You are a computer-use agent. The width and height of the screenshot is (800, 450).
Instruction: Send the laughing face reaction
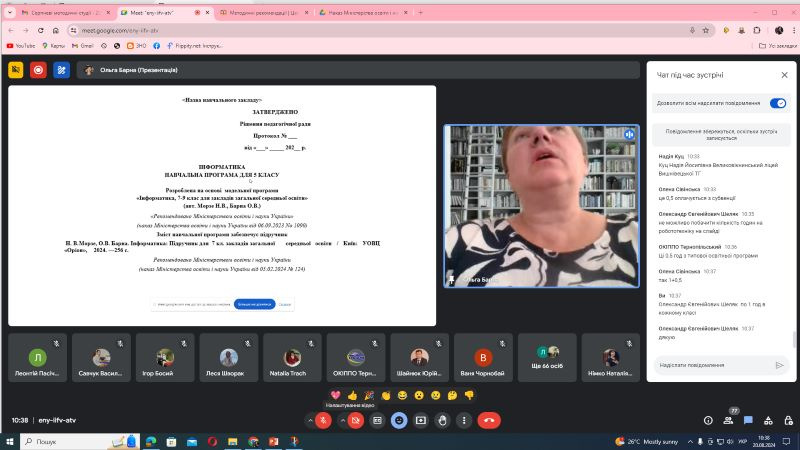tap(402, 395)
